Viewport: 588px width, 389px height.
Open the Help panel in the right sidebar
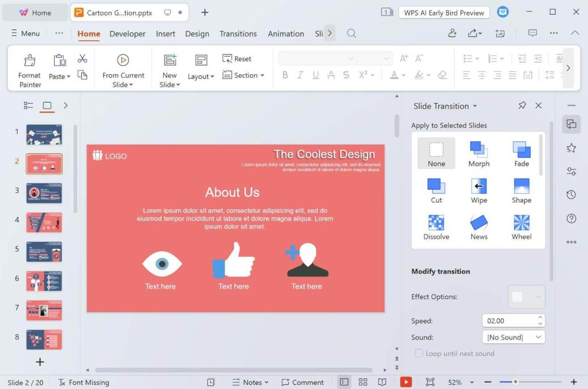click(571, 218)
